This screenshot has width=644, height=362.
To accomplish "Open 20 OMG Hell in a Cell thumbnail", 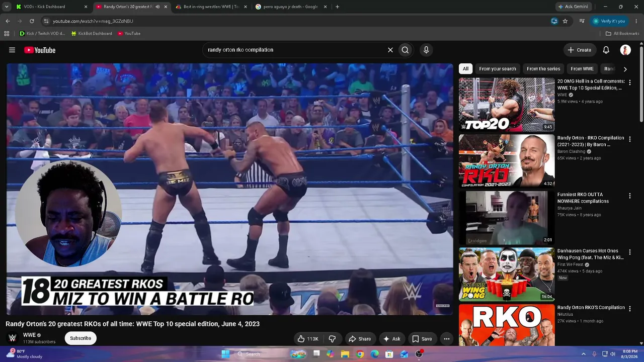I will 507,105.
